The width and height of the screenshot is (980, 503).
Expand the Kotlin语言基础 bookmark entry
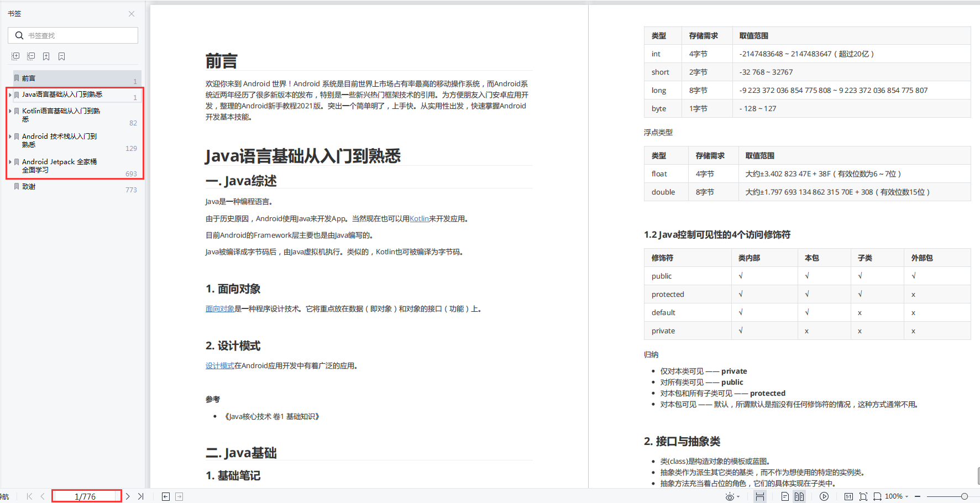[10, 111]
